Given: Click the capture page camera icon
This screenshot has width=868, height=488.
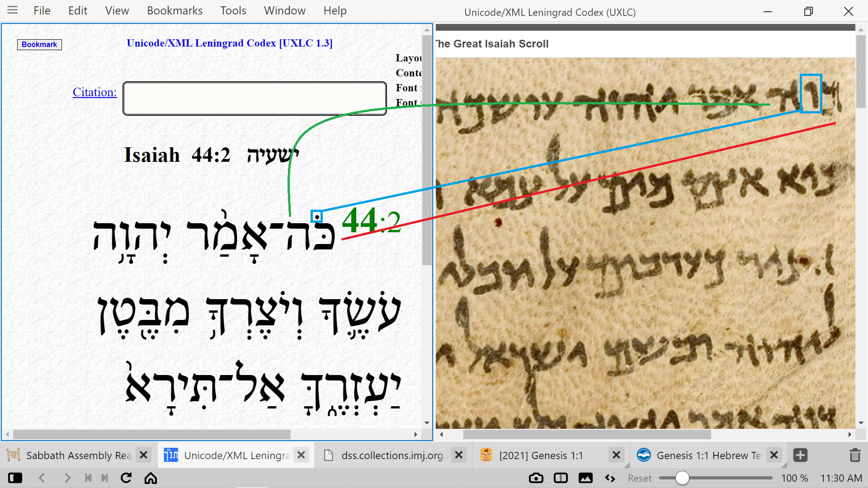Looking at the screenshot, I should pos(536,478).
